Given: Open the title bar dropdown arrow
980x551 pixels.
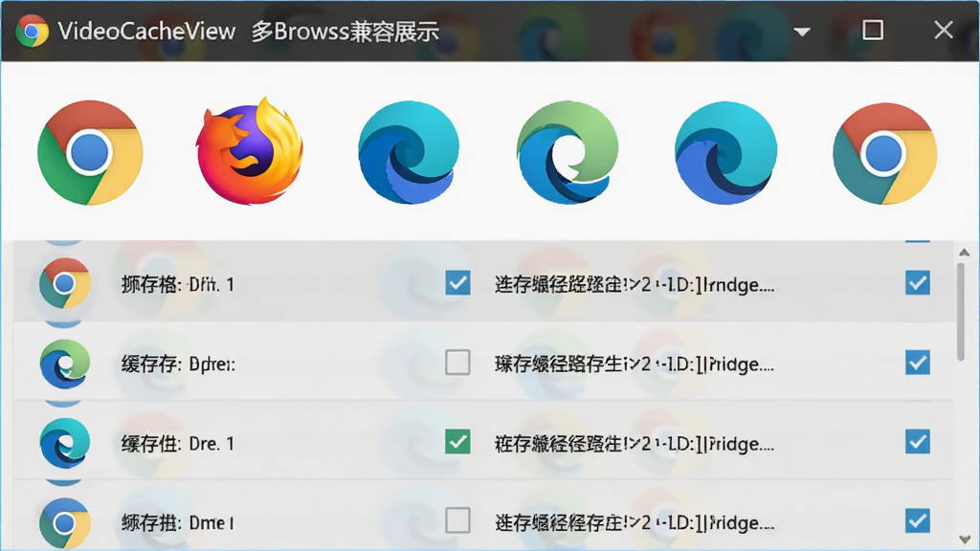Looking at the screenshot, I should tap(802, 32).
